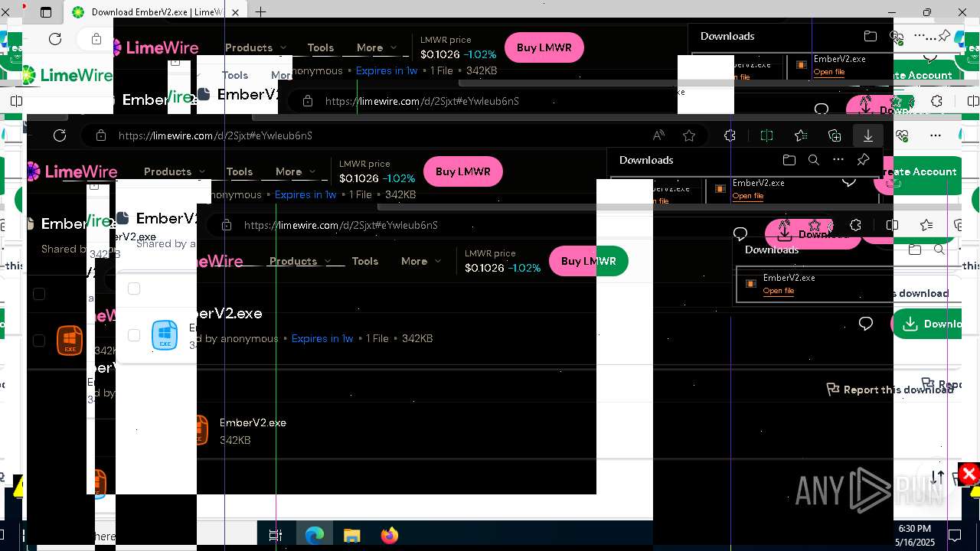Open Extensions puzzle icon left of green split screen

pos(730,135)
